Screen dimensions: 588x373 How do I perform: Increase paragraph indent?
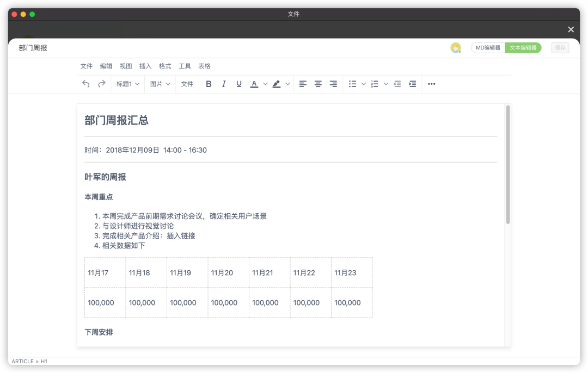(x=412, y=84)
